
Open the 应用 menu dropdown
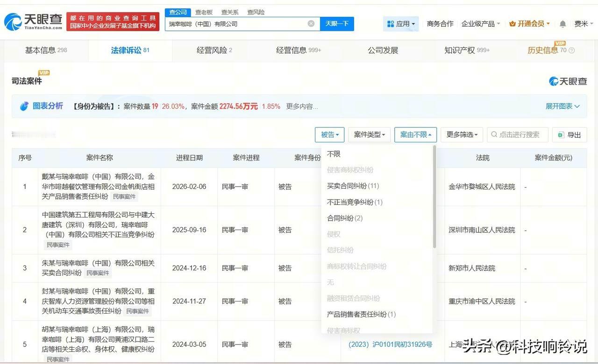tap(401, 24)
